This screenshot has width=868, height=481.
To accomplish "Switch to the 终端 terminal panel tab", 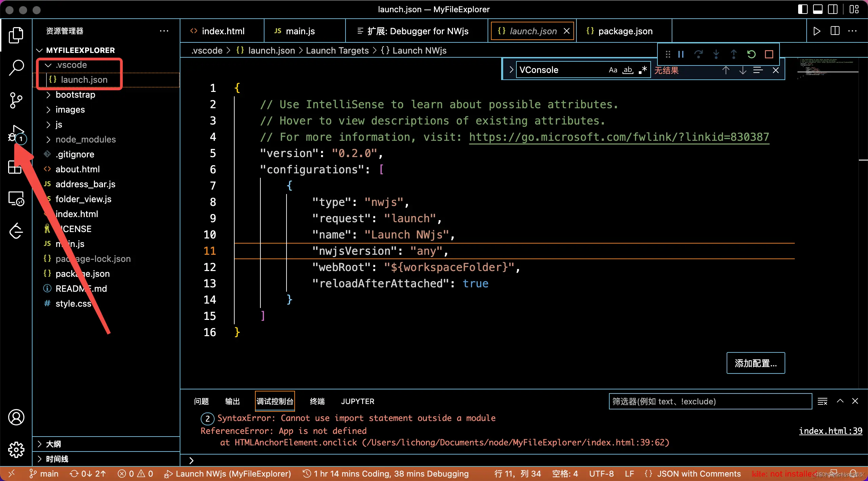I will coord(317,401).
